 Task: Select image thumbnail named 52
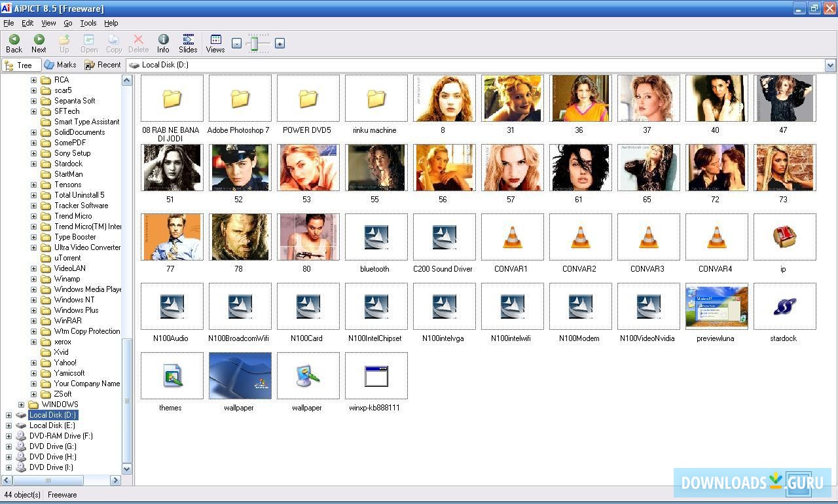tap(240, 168)
